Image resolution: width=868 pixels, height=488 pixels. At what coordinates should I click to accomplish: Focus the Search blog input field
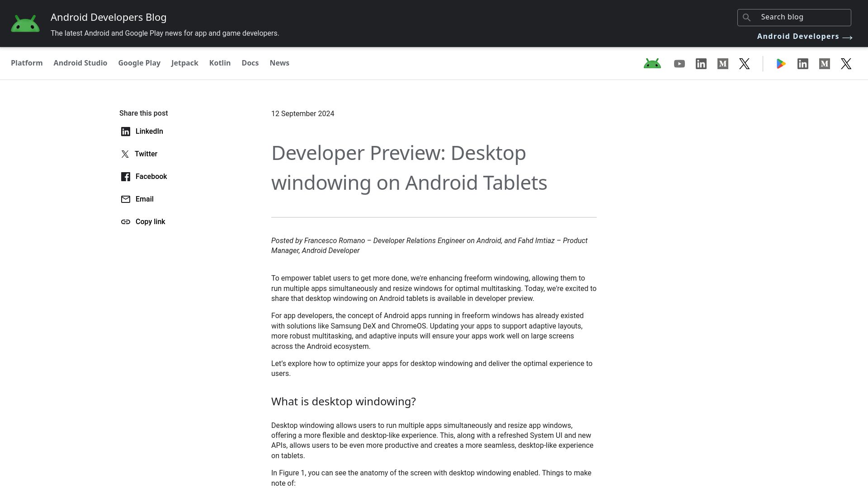(x=794, y=17)
